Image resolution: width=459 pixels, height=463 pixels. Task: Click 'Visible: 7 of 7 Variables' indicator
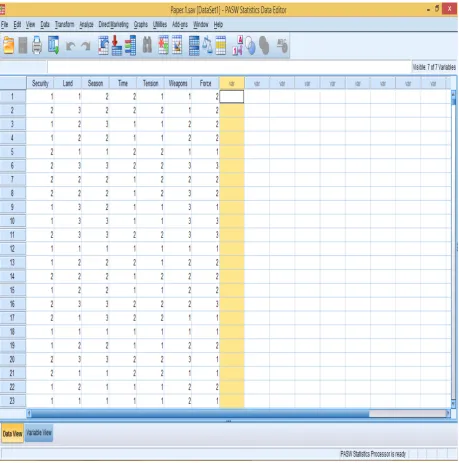pyautogui.click(x=434, y=67)
